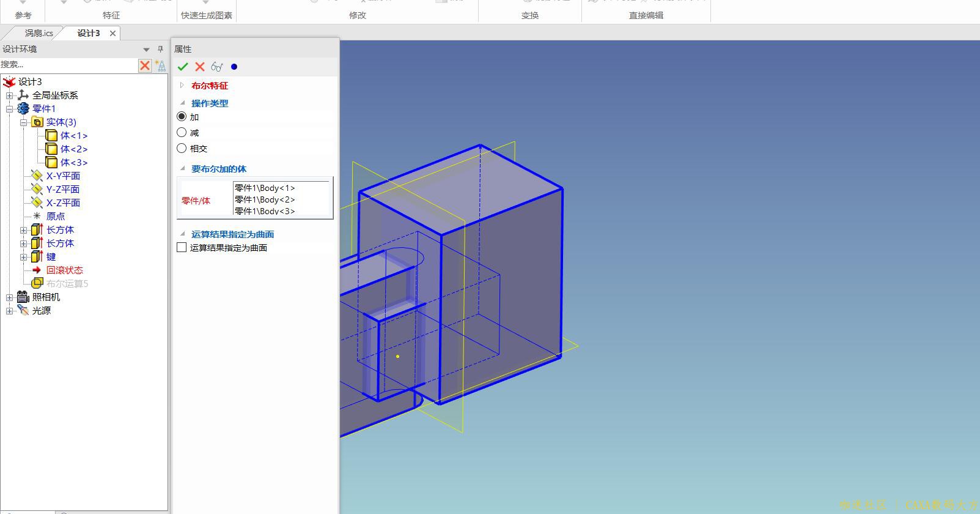Pin the 设计环境 panel
This screenshot has width=980, height=514.
[160, 49]
